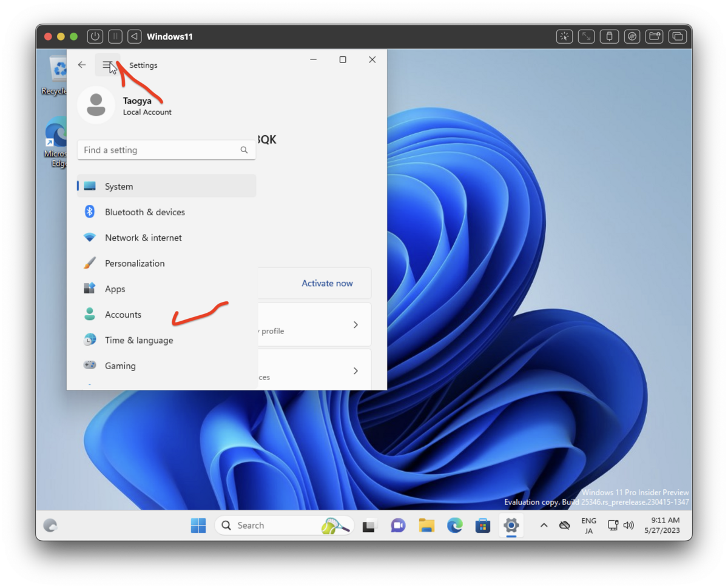The image size is (728, 588).
Task: Toggle capture mouse cursor in VM toolbar
Action: pyautogui.click(x=564, y=36)
